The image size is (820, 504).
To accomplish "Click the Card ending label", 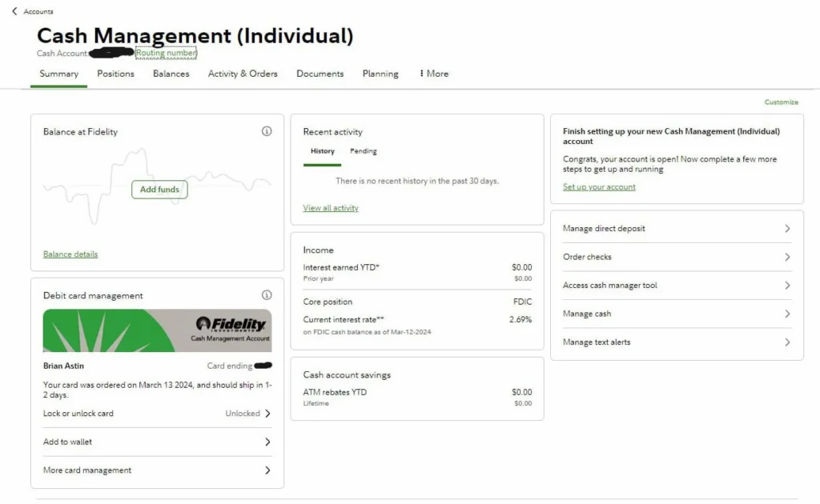I will [230, 366].
